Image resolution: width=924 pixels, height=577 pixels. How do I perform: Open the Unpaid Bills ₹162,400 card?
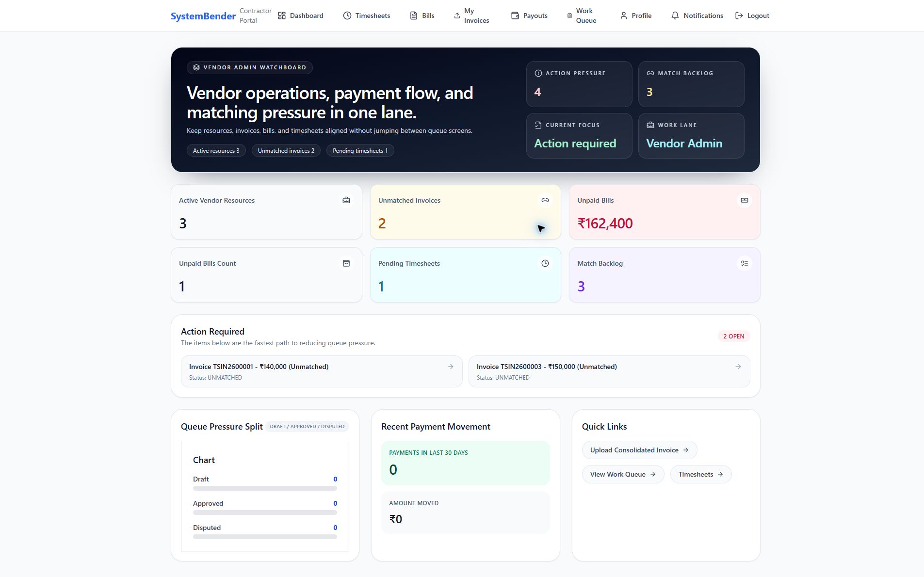[x=665, y=212]
